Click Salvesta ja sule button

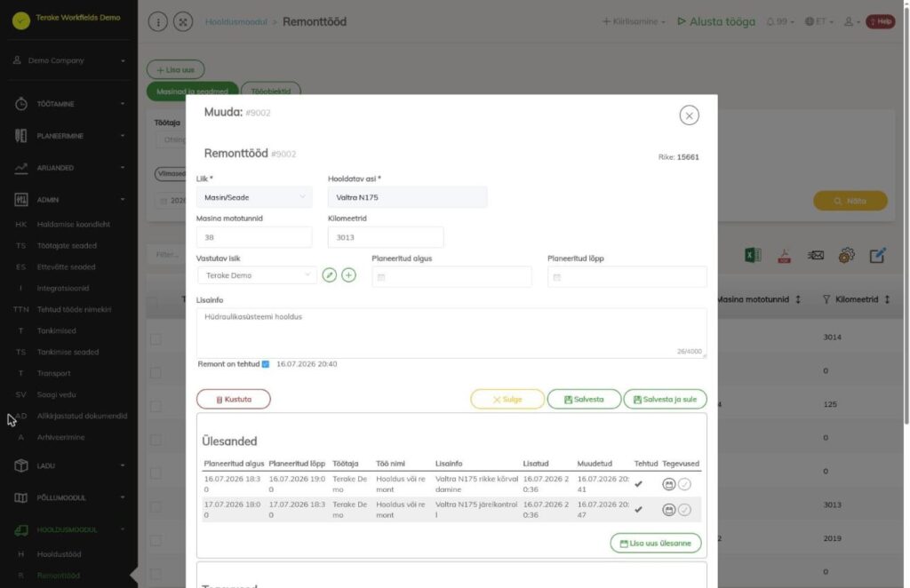(665, 400)
